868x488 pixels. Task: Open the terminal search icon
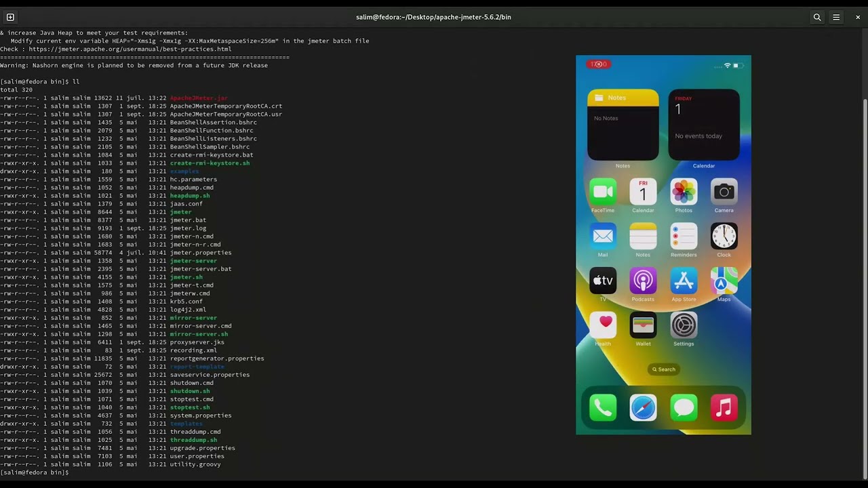(817, 17)
